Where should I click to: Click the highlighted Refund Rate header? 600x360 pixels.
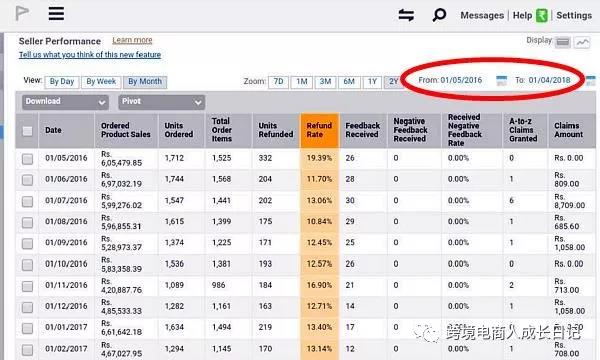click(320, 130)
